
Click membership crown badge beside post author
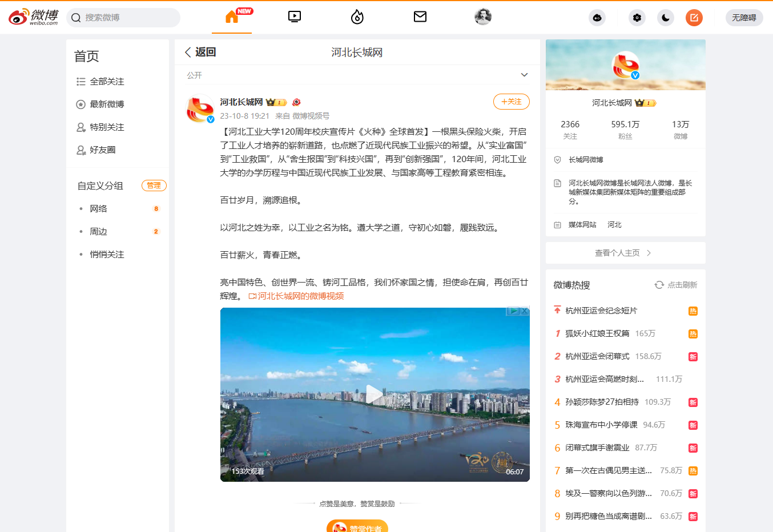point(276,102)
